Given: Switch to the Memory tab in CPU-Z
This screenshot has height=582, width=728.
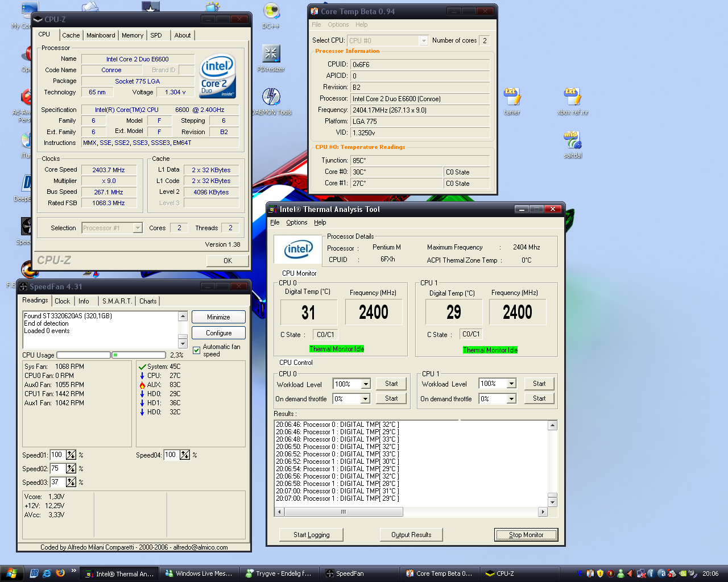Looking at the screenshot, I should [x=133, y=35].
